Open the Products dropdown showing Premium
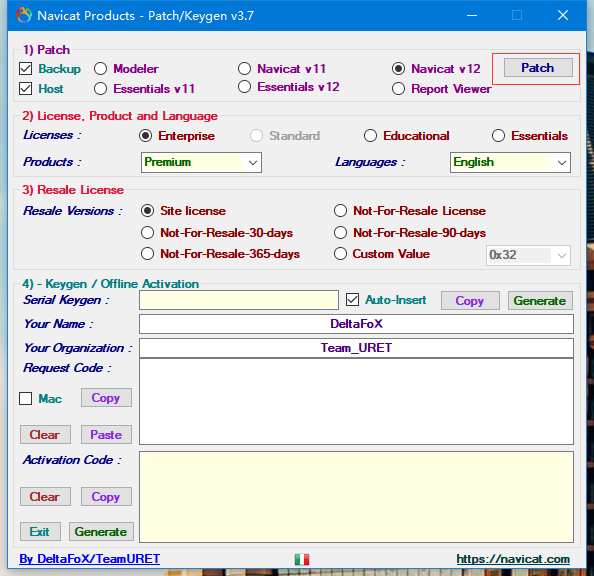This screenshot has width=594, height=576. pos(201,163)
